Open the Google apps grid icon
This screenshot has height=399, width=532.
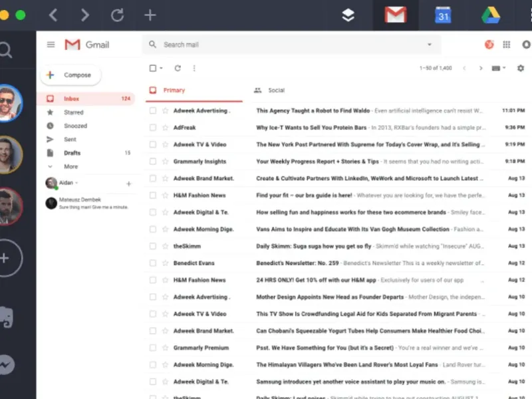pos(507,45)
